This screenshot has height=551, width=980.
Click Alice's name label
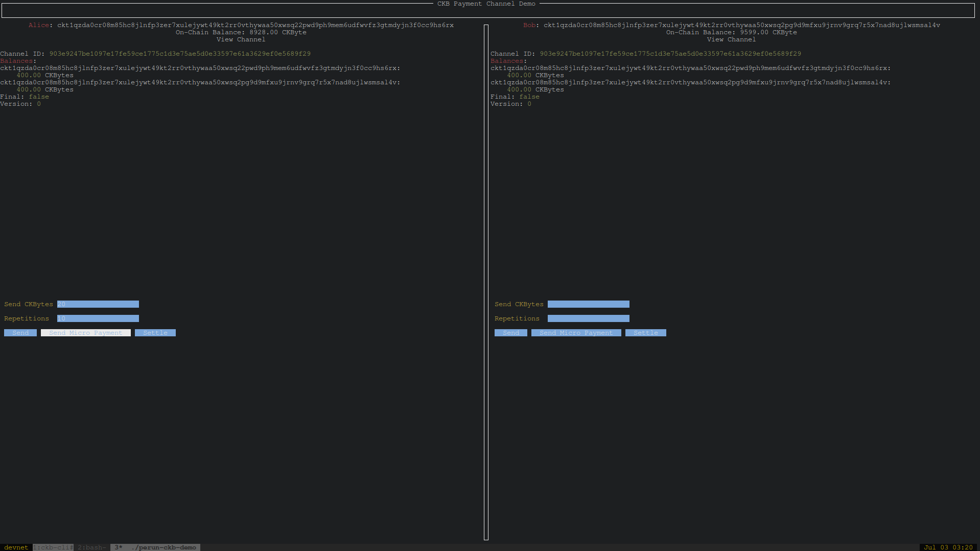coord(39,25)
